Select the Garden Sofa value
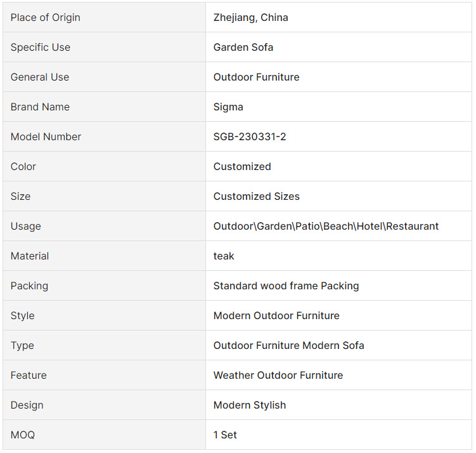Viewport: 476px width, 453px height. pos(243,48)
